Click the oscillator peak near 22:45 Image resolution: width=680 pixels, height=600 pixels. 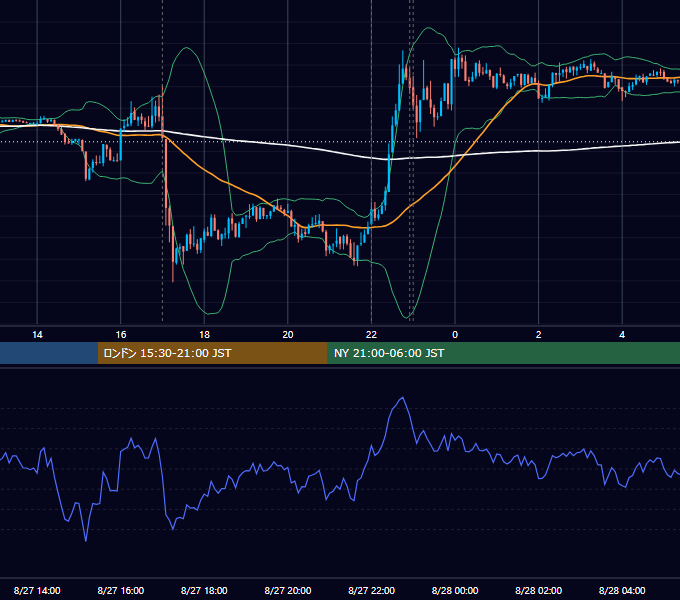403,398
